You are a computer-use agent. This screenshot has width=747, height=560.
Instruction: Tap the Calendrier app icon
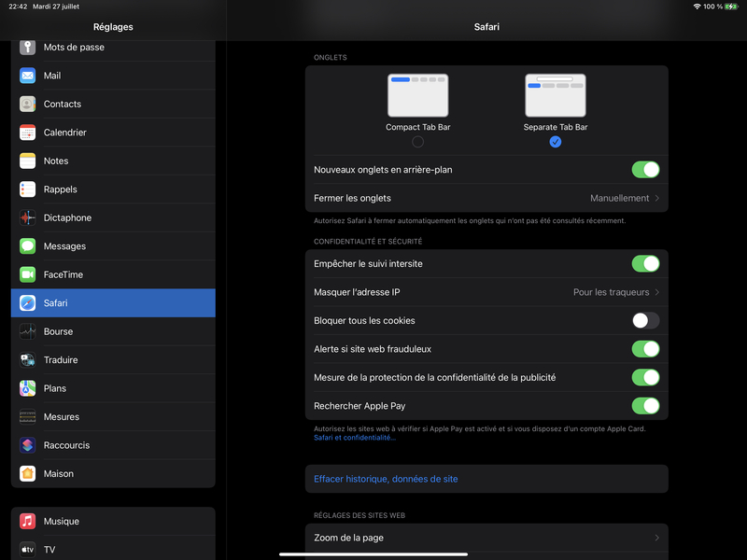point(28,133)
